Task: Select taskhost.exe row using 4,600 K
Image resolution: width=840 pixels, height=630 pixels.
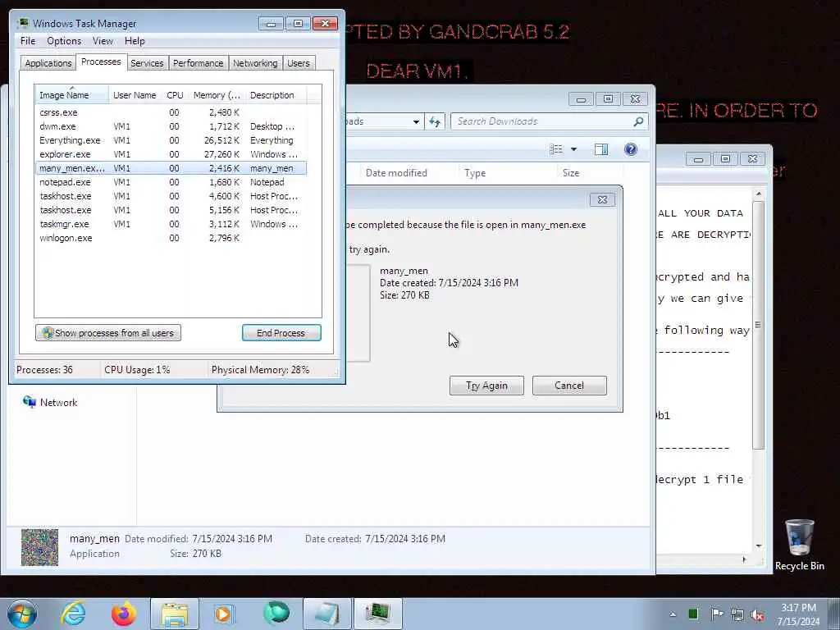Action: click(171, 196)
